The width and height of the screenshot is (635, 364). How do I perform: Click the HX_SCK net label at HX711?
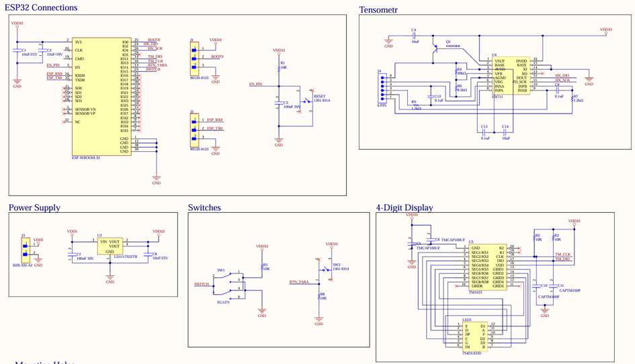562,80
